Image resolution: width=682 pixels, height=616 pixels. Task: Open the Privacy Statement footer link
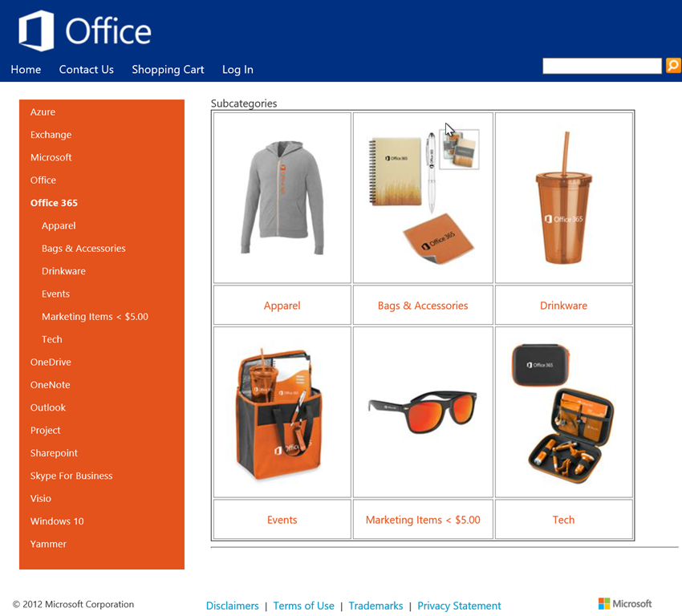point(459,606)
